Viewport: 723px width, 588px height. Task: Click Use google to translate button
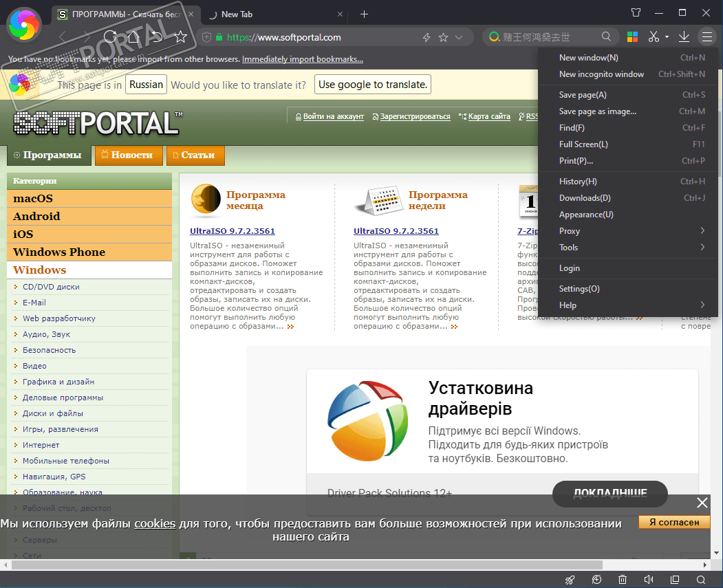(373, 85)
